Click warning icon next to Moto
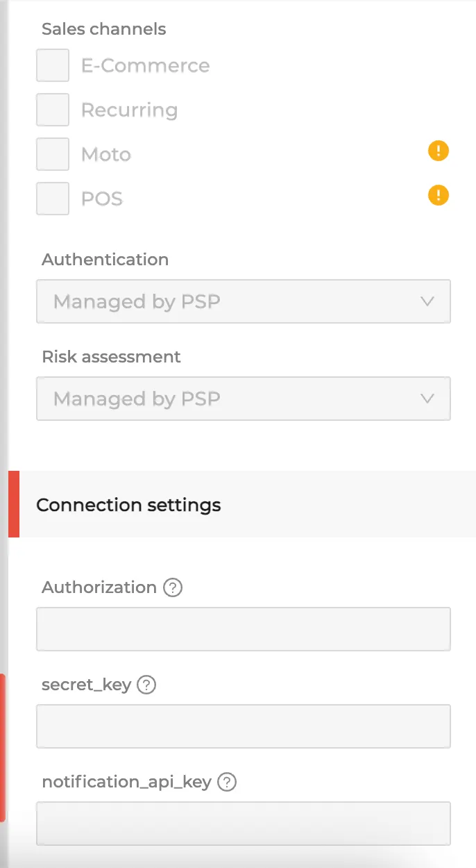 439,151
